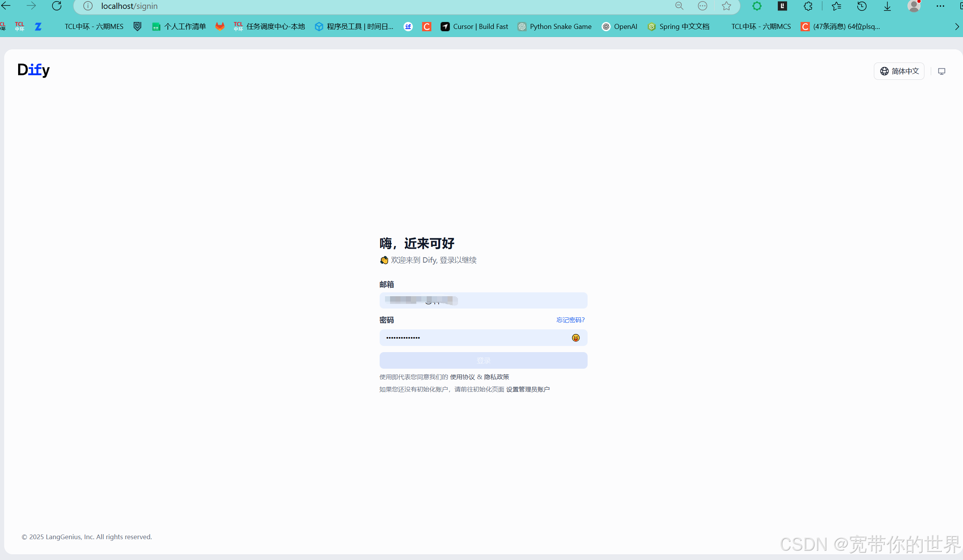Image resolution: width=963 pixels, height=560 pixels.
Task: Open the TCL中环 - 六期MES bookmark
Action: (x=94, y=27)
